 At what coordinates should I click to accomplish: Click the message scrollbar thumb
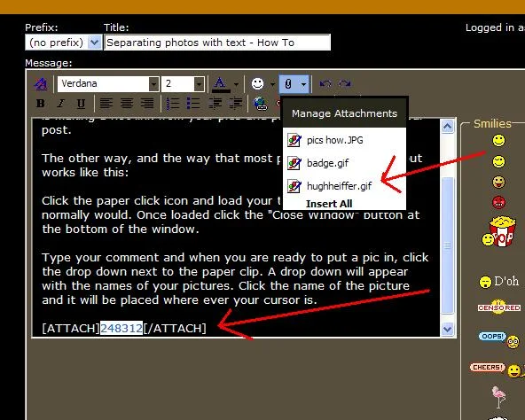pos(447,245)
